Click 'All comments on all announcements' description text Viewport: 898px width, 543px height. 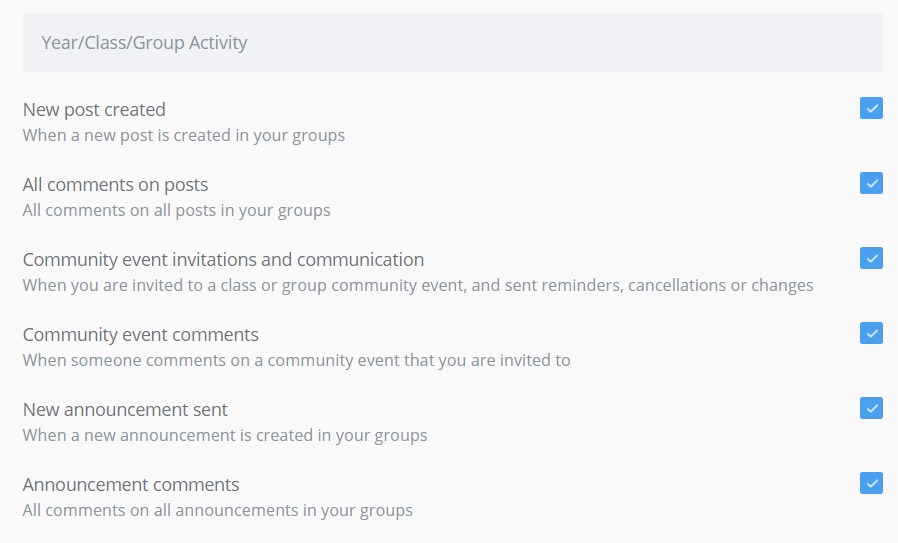pos(218,510)
